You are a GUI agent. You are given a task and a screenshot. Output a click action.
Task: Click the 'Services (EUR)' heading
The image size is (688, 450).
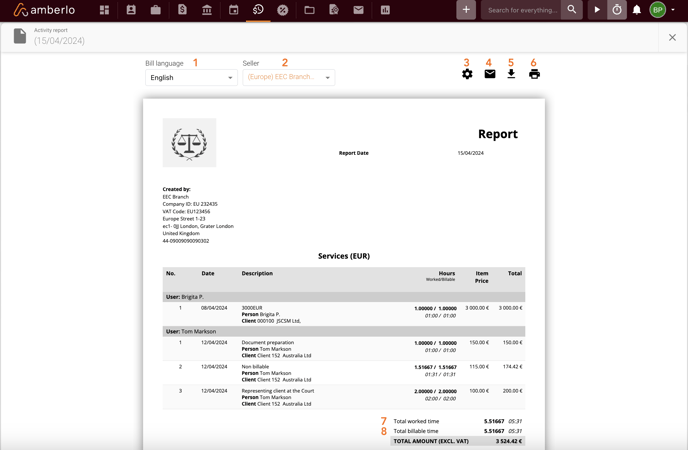pyautogui.click(x=344, y=256)
